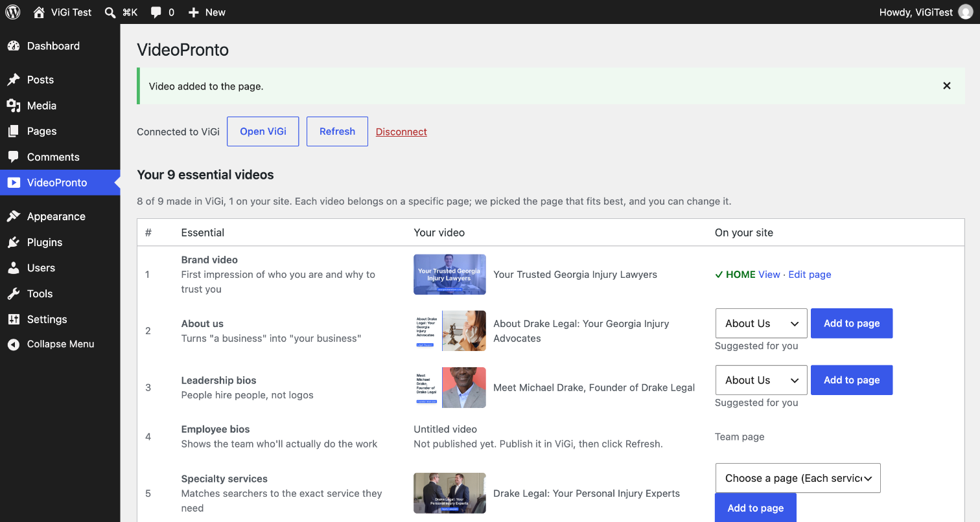Click the user avatar icon
980x522 pixels.
coord(966,12)
